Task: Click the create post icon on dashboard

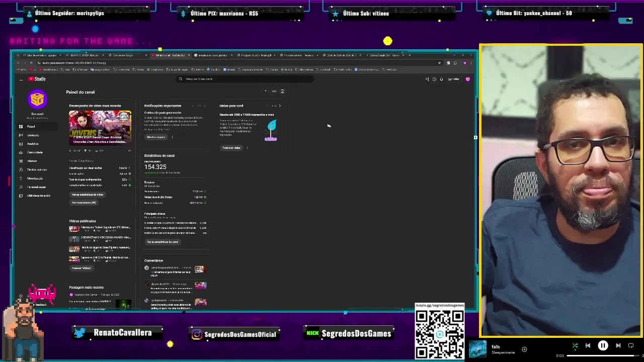Action: click(x=282, y=92)
